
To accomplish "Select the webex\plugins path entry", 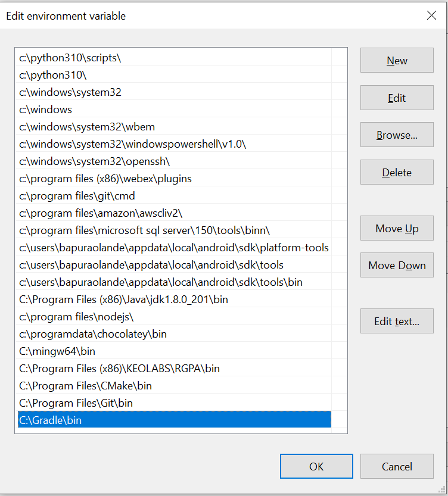I will pos(175,179).
